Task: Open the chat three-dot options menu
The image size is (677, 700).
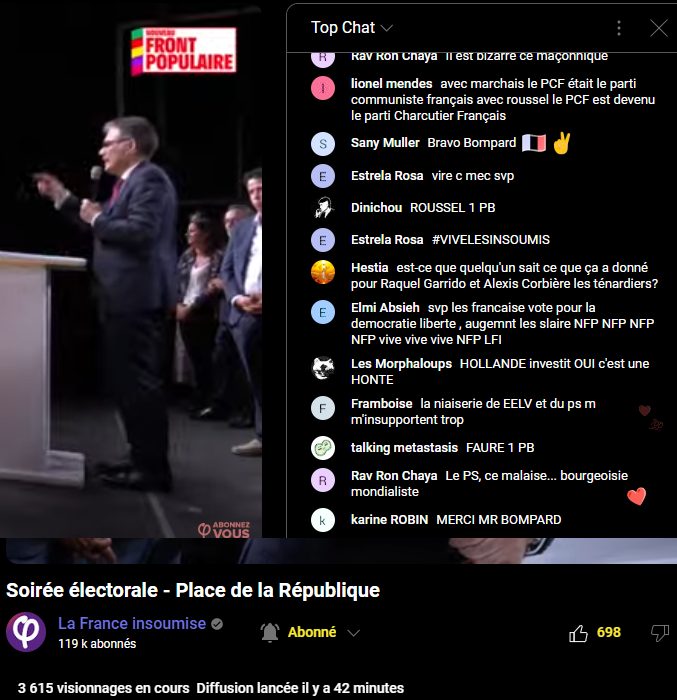Action: click(x=618, y=28)
